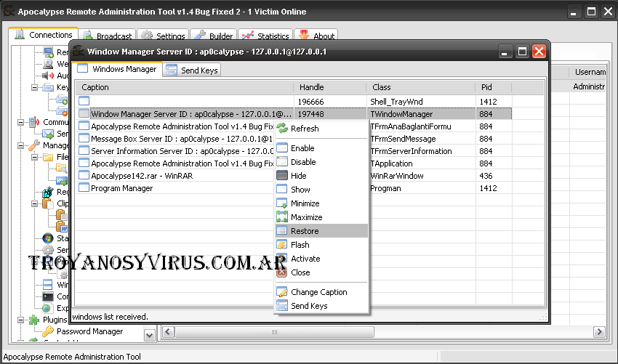Click horizontal scrollbar left arrow
Screen dimensions: 618x364
coord(167,332)
